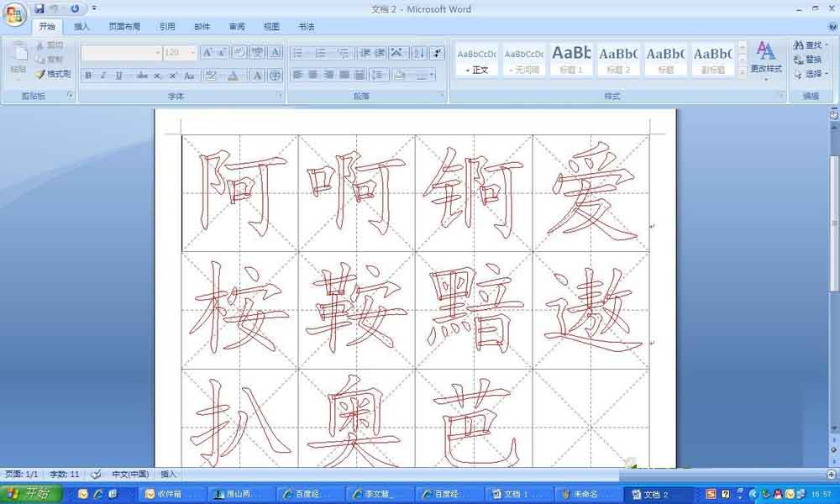Click the shrink font button

coord(222,52)
